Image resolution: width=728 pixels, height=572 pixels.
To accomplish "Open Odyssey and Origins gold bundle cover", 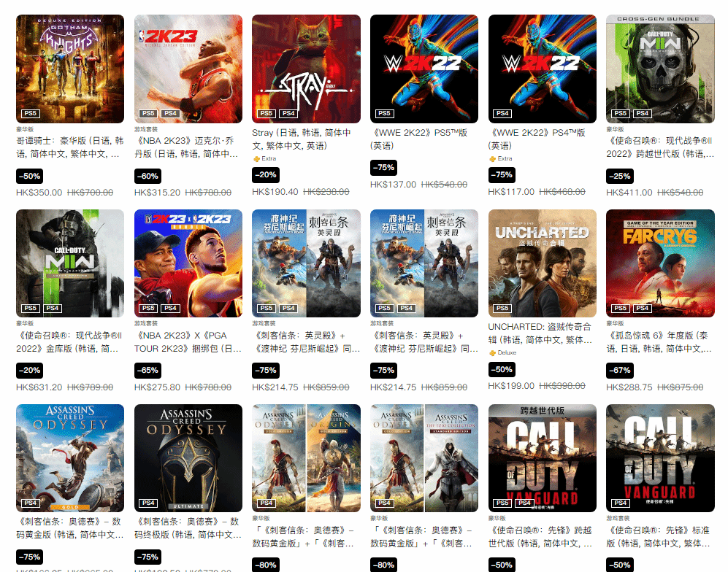I will click(x=306, y=458).
